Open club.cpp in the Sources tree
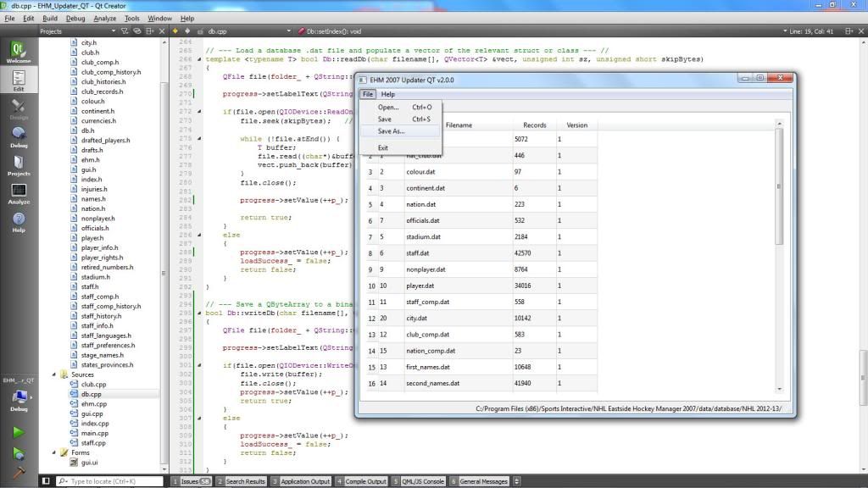The image size is (868, 488). 93,385
